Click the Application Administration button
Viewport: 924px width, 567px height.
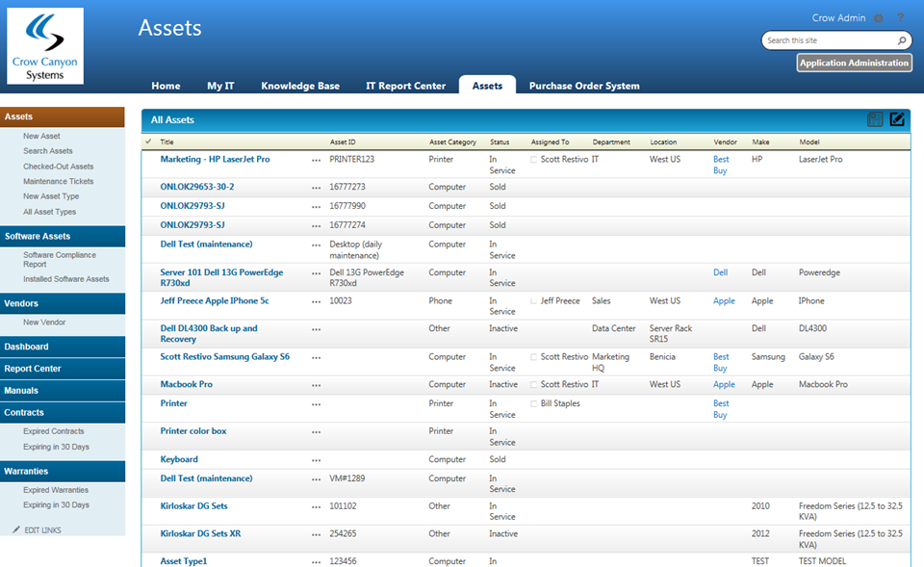click(854, 63)
